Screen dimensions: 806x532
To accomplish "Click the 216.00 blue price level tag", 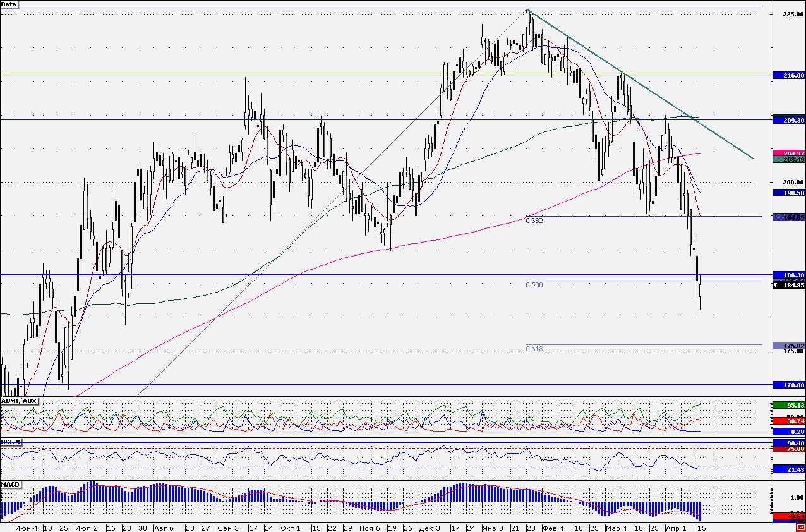I will pyautogui.click(x=789, y=75).
